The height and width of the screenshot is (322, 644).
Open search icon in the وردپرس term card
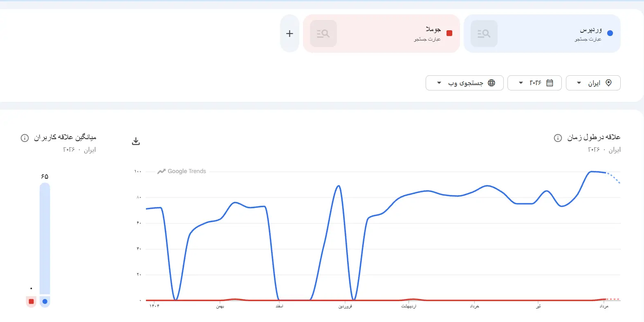[x=484, y=34]
